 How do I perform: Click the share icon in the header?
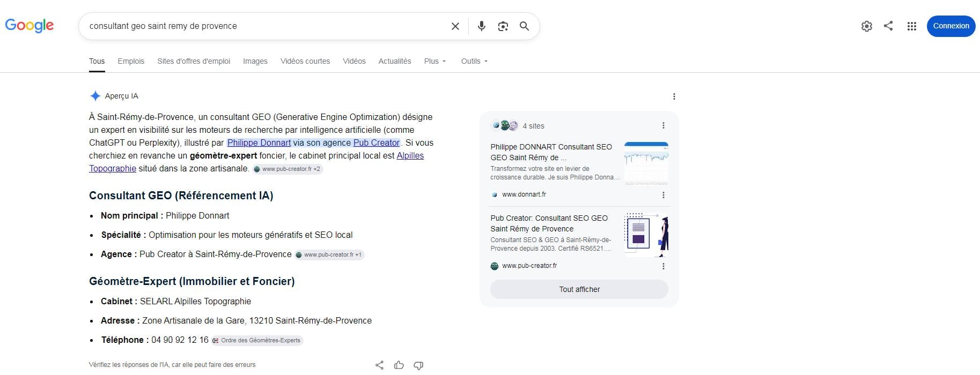[x=888, y=26]
